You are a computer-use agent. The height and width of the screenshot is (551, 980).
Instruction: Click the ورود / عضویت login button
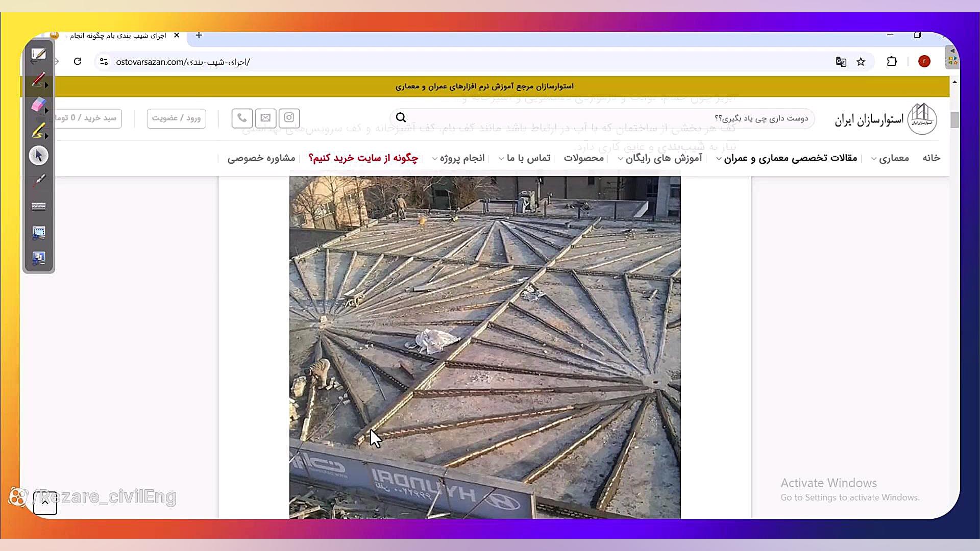click(176, 118)
